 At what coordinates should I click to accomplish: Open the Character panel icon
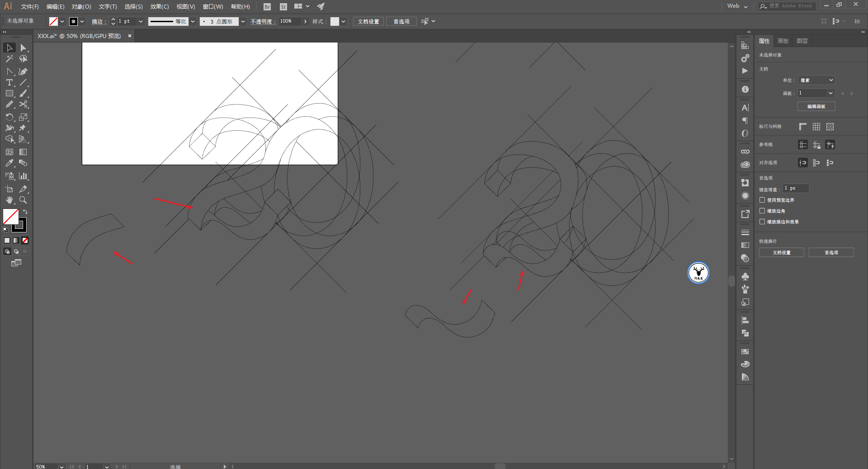point(745,108)
